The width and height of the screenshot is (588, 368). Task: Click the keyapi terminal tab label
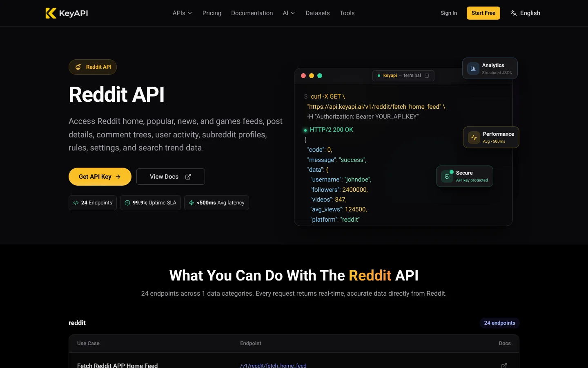403,76
